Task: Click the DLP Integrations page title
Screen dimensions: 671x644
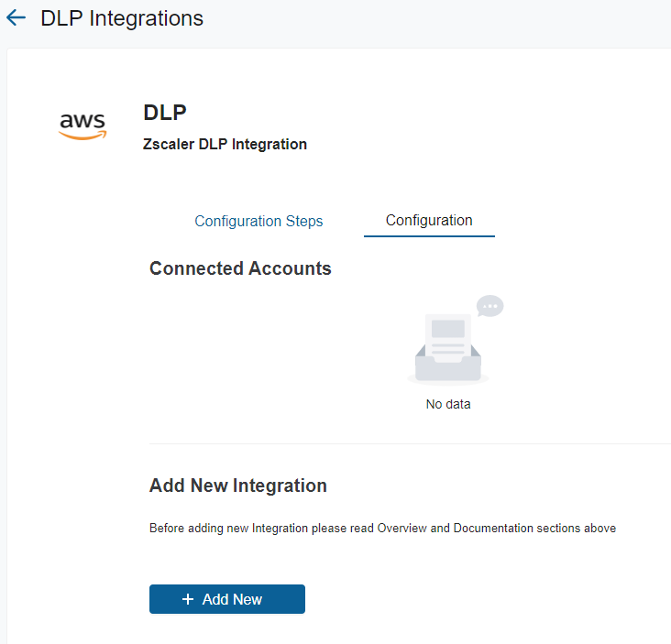Action: (122, 18)
